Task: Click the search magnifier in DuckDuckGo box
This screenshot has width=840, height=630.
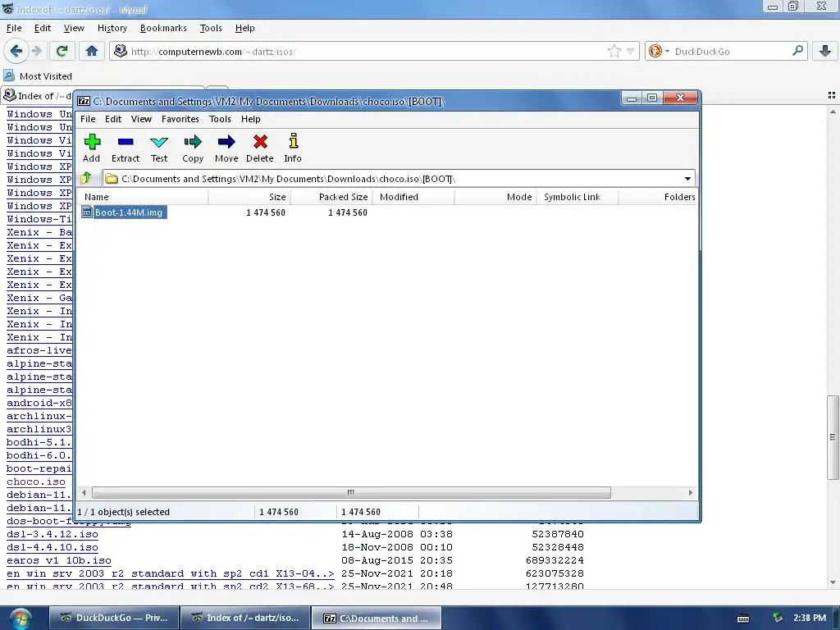Action: pos(797,51)
